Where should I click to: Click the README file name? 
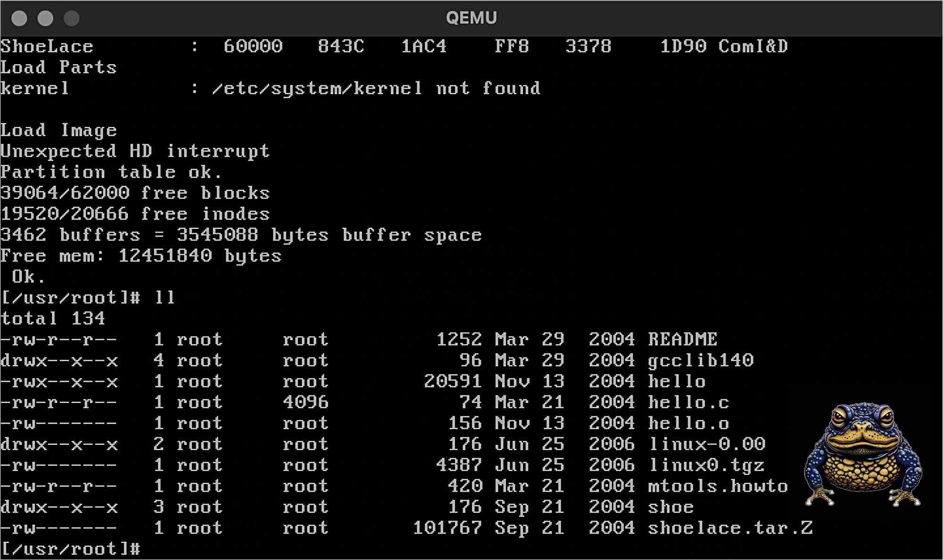point(683,339)
